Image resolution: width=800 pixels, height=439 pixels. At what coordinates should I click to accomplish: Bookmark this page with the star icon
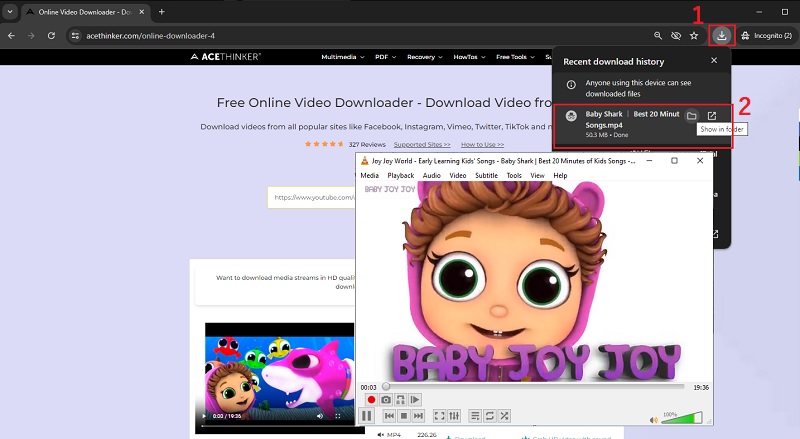coord(694,36)
